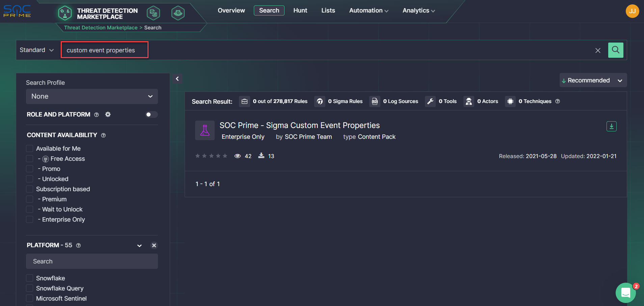Click the downloads icon next to 13

(261, 155)
